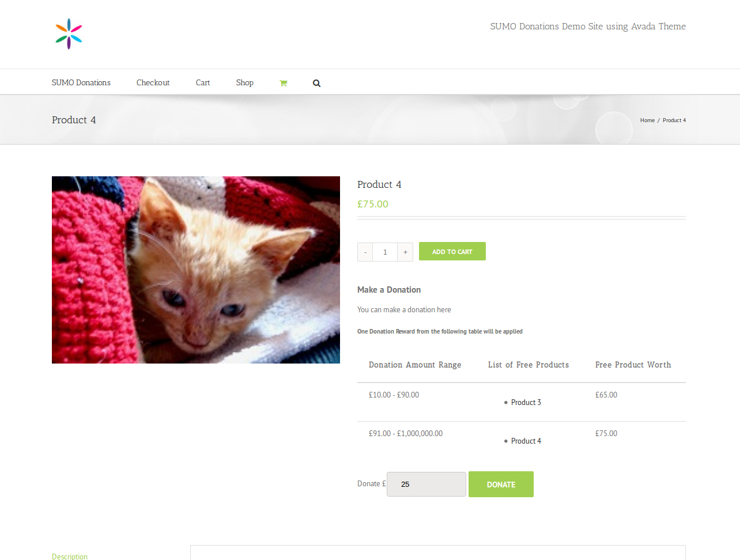Click the search magnifier icon
740x560 pixels.
(316, 83)
